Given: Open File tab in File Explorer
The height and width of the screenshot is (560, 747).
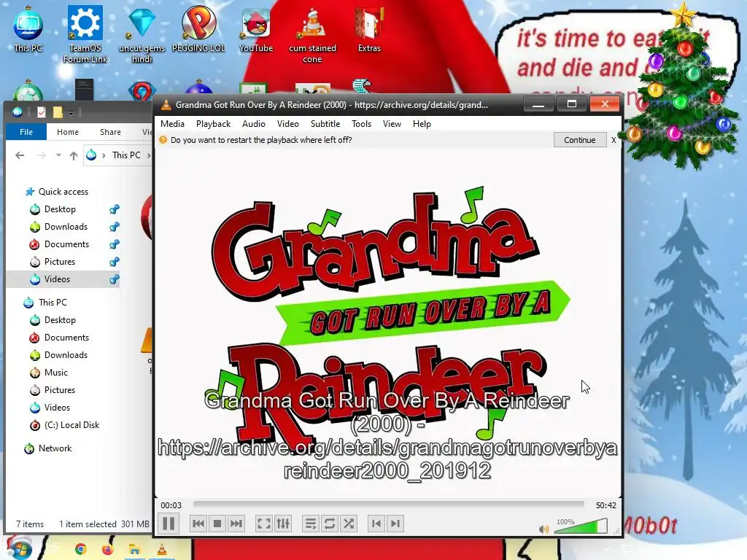Looking at the screenshot, I should pyautogui.click(x=26, y=132).
